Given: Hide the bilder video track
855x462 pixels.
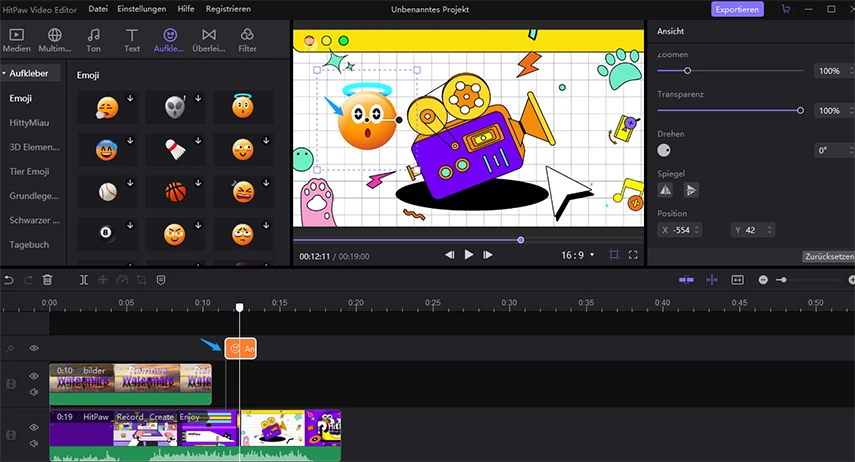Looking at the screenshot, I should [x=34, y=376].
